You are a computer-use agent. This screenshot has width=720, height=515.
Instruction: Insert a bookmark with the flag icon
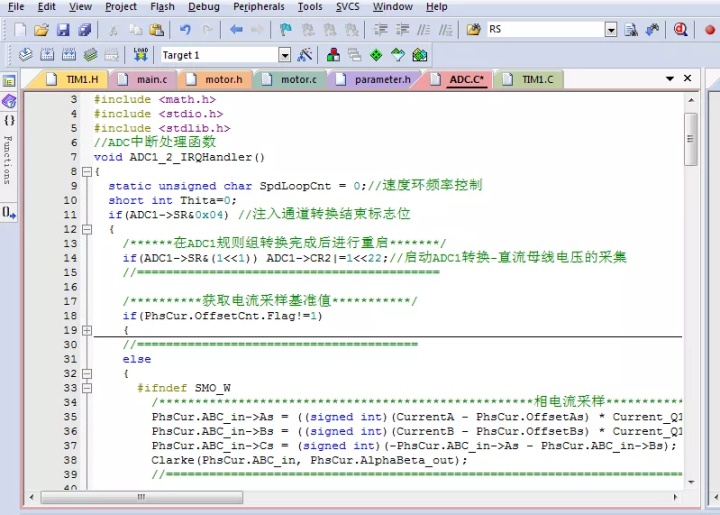[x=286, y=30]
